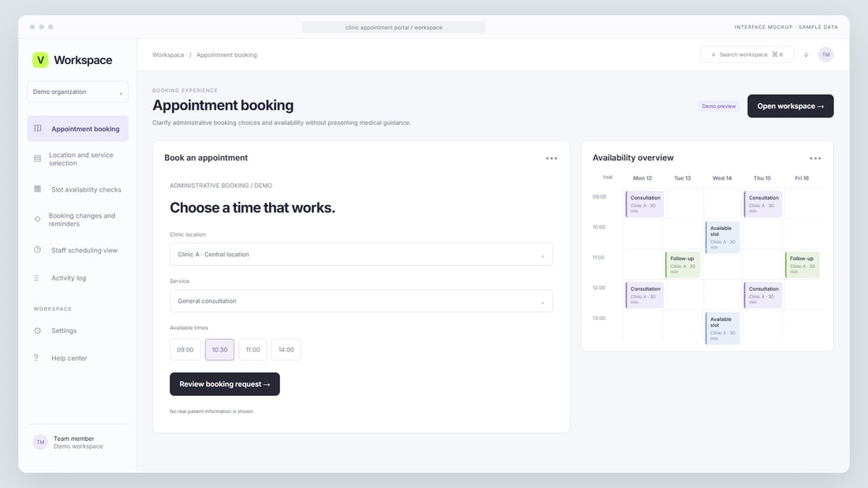868x488 pixels.
Task: Click the Fri 16 column header
Action: click(x=802, y=178)
